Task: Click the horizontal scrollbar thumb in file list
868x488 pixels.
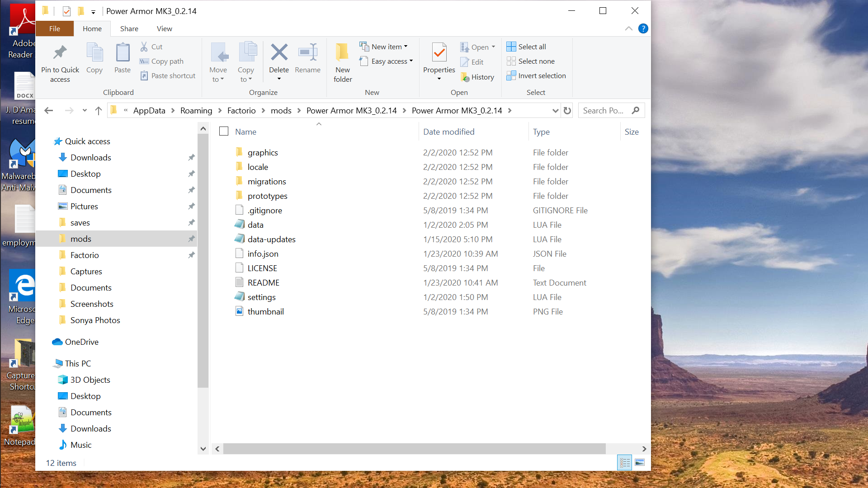Action: click(x=414, y=449)
